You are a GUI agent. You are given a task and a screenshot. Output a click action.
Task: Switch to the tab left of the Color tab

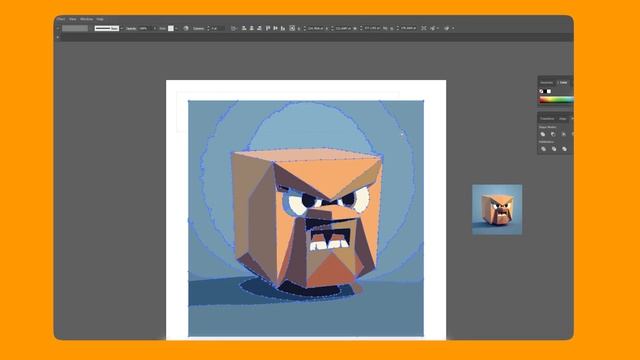[x=546, y=82]
